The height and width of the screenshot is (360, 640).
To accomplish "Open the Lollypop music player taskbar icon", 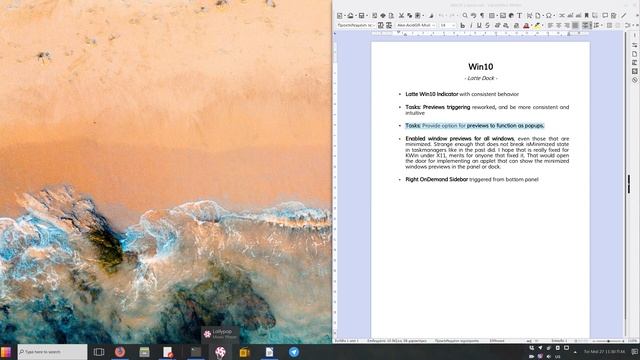I will tap(220, 352).
